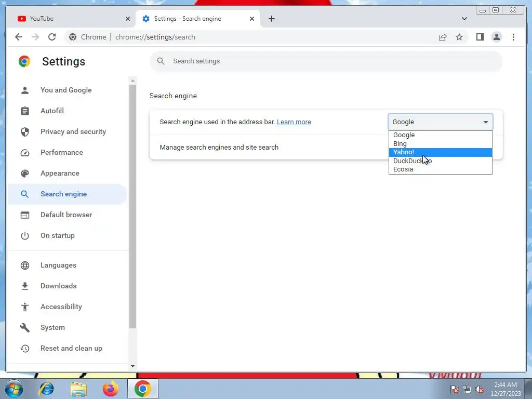Select Yahoo! from the dropdown list

pyautogui.click(x=441, y=152)
